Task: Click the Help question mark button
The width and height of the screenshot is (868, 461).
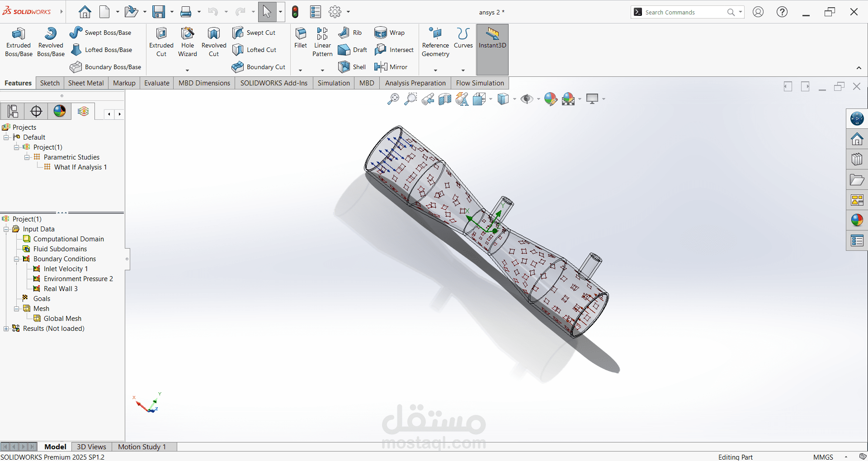Action: pyautogui.click(x=782, y=12)
